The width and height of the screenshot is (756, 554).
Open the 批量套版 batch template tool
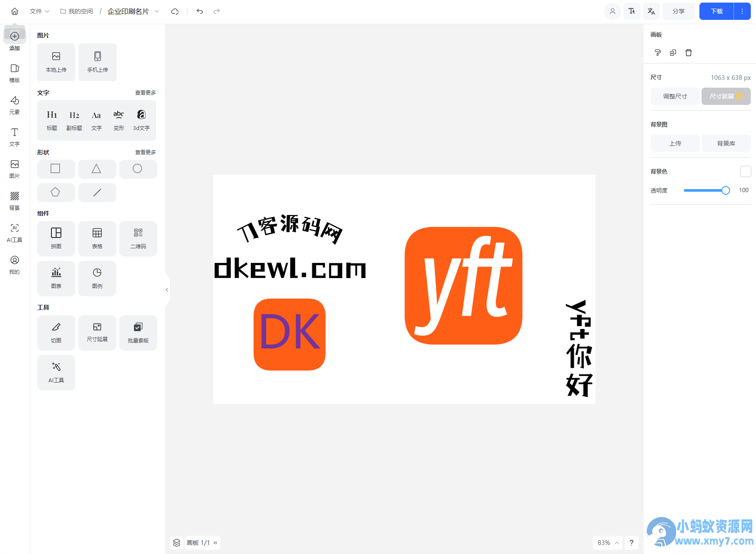click(138, 332)
